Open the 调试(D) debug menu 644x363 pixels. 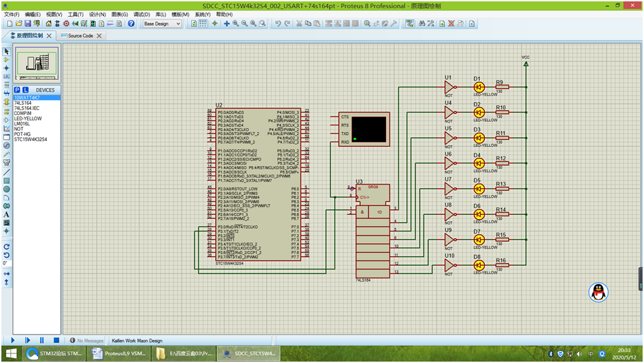pyautogui.click(x=141, y=14)
